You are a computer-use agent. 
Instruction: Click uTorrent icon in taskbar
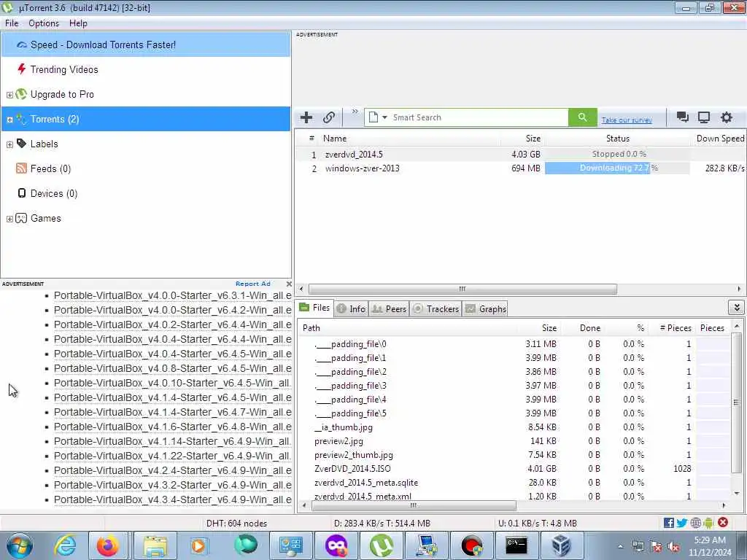point(381,545)
